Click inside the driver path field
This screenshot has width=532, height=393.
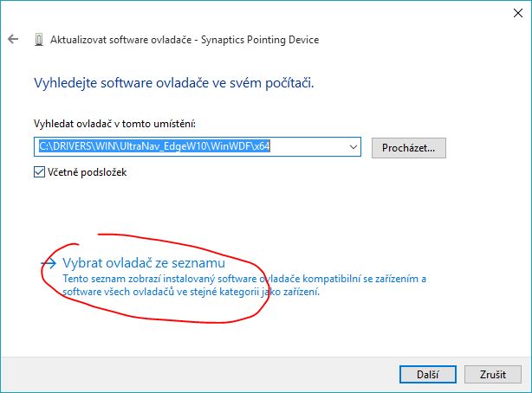[312, 147]
